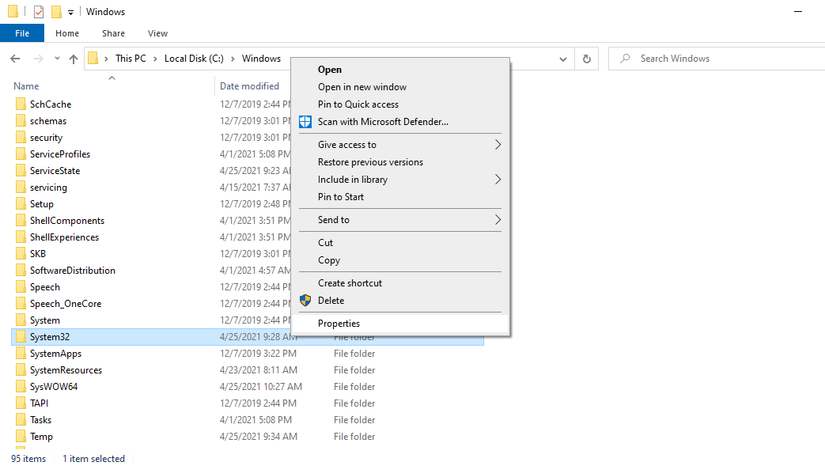Sort by the Name column header
Screen dimensions: 825x466
(26, 86)
